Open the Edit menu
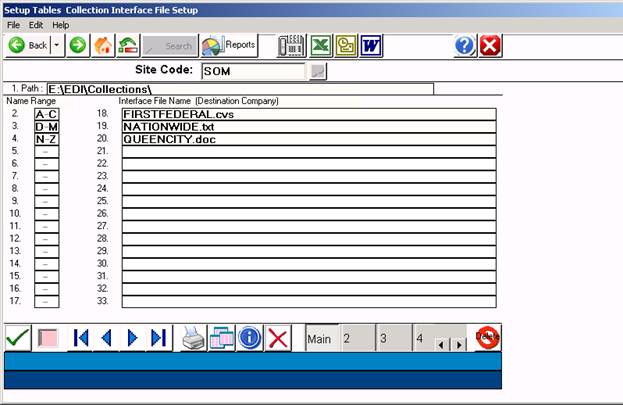Image resolution: width=623 pixels, height=405 pixels. click(x=36, y=24)
